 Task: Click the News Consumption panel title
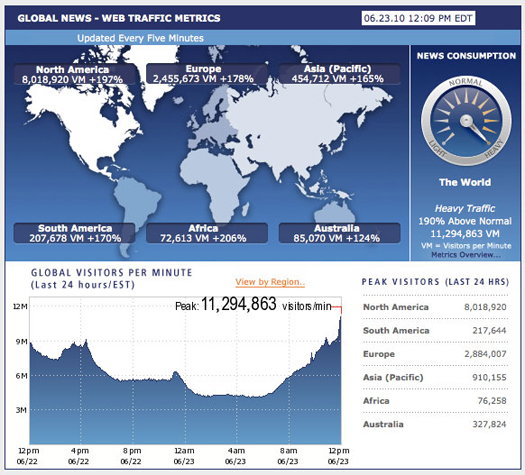click(x=466, y=56)
